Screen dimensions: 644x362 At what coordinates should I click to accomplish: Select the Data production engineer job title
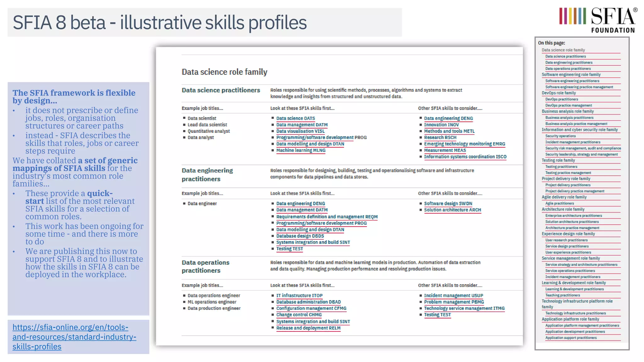[214, 309]
